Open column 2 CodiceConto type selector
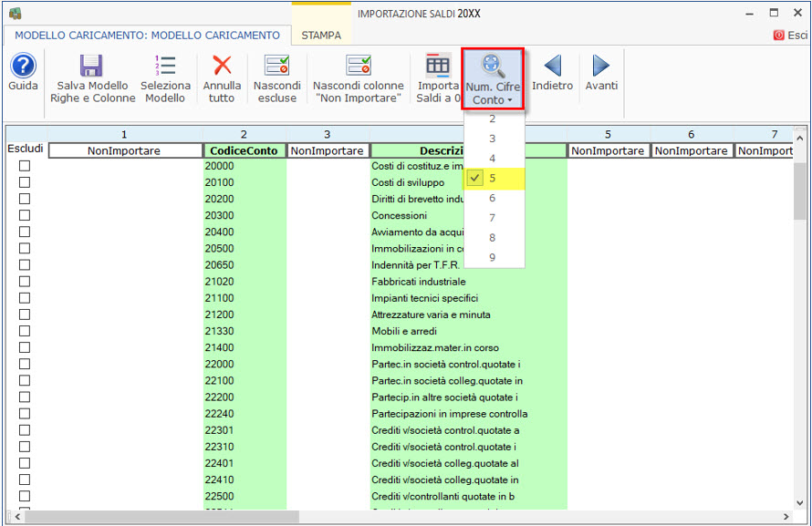Image resolution: width=812 pixels, height=526 pixels. [x=245, y=150]
